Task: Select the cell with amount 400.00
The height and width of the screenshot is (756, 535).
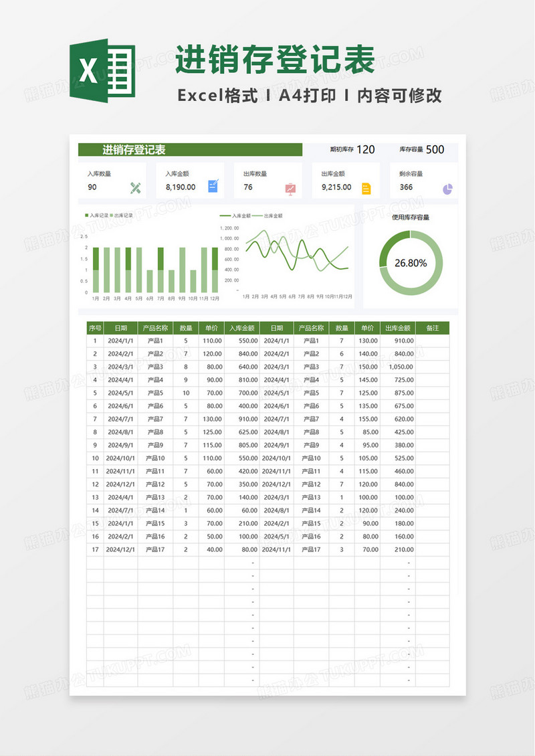Action: click(x=241, y=406)
